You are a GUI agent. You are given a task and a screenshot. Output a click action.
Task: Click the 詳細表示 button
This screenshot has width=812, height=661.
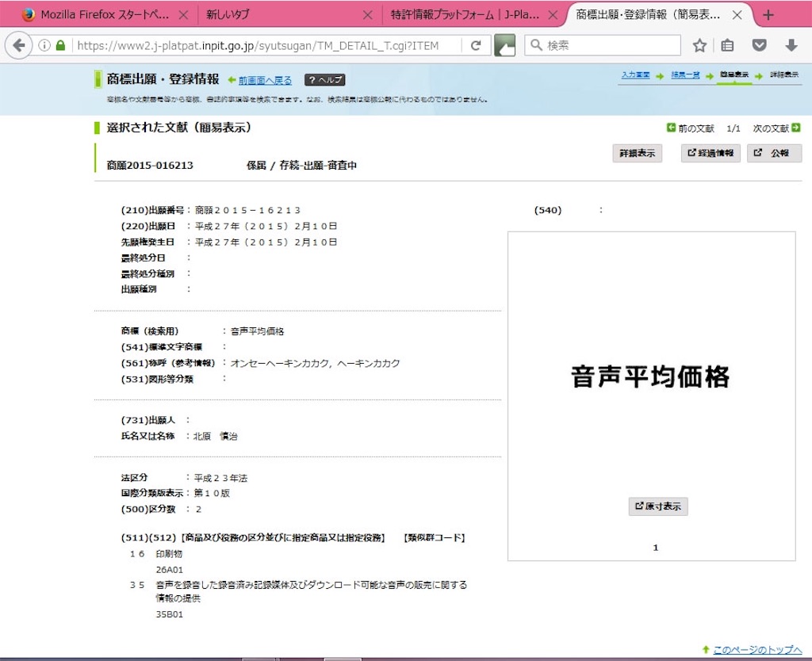637,153
